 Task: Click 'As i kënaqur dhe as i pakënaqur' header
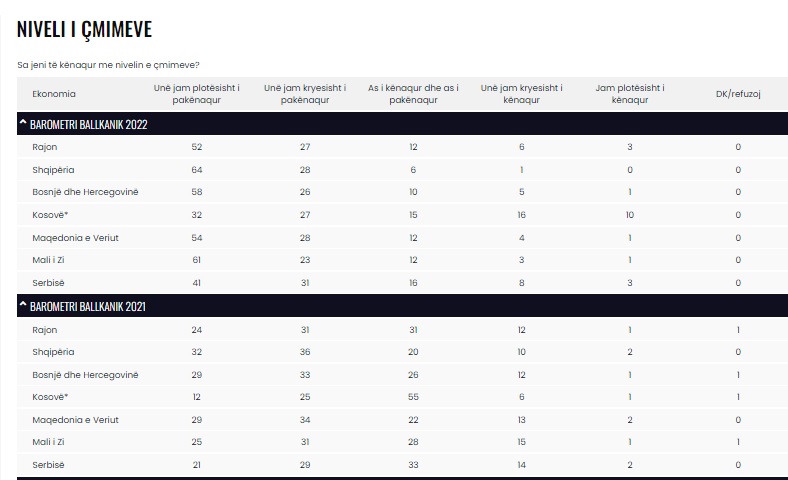click(x=413, y=94)
